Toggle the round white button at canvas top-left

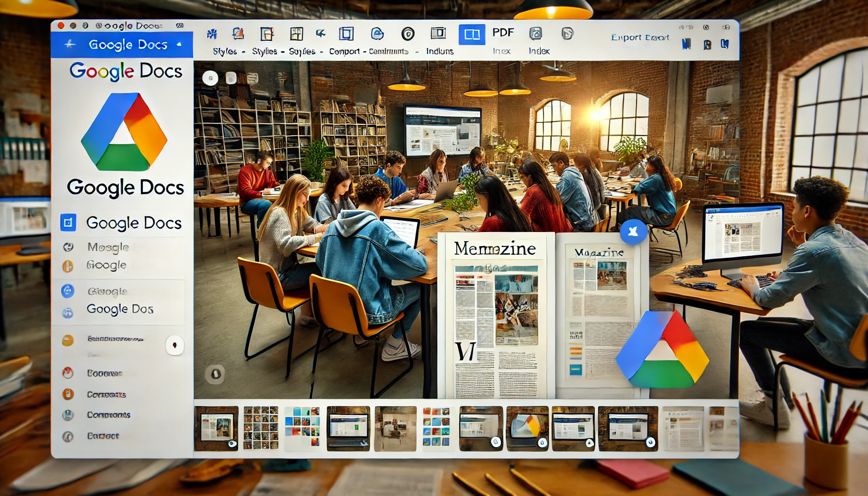point(210,78)
